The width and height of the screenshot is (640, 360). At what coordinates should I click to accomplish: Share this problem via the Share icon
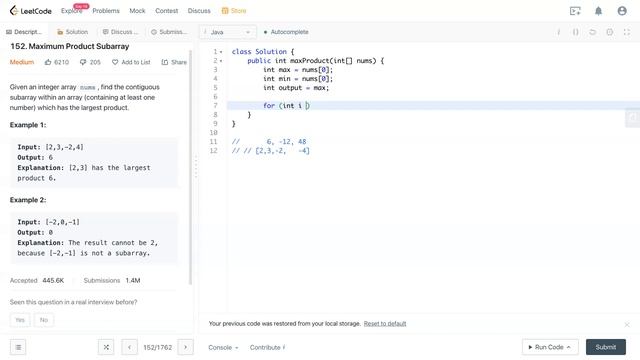pos(164,62)
